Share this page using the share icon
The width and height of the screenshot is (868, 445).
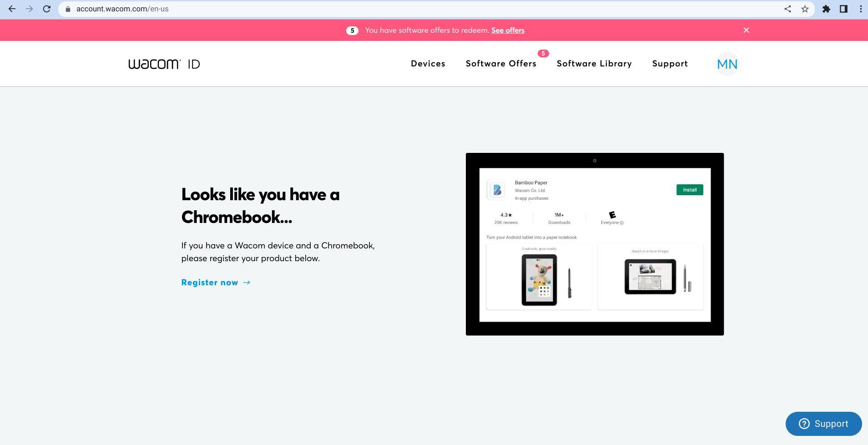coord(787,9)
